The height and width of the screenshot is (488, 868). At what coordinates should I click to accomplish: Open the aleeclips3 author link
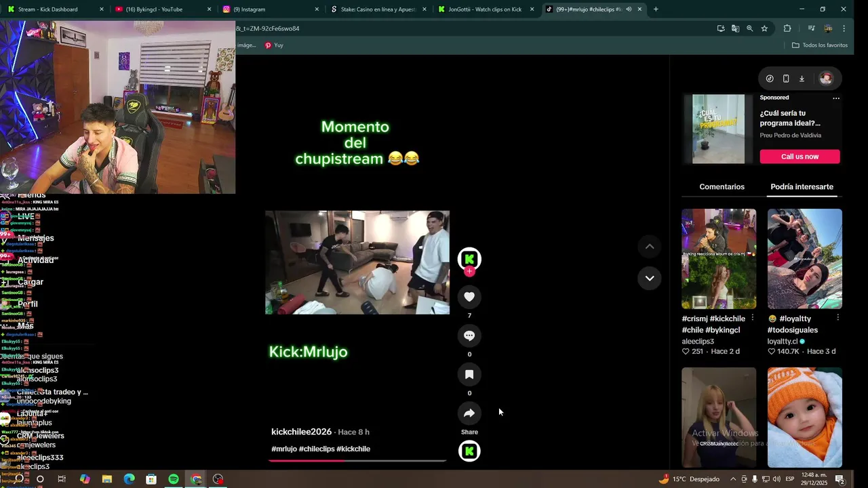point(698,342)
